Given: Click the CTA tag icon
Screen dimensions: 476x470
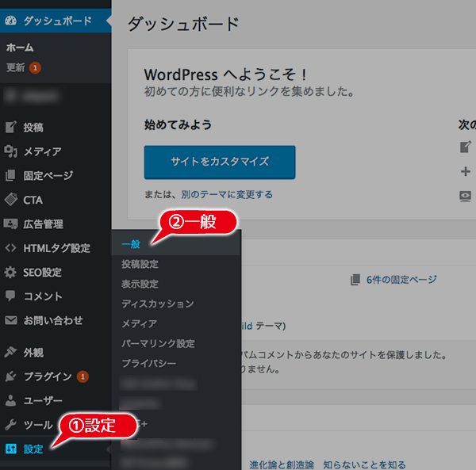Looking at the screenshot, I should click(11, 200).
